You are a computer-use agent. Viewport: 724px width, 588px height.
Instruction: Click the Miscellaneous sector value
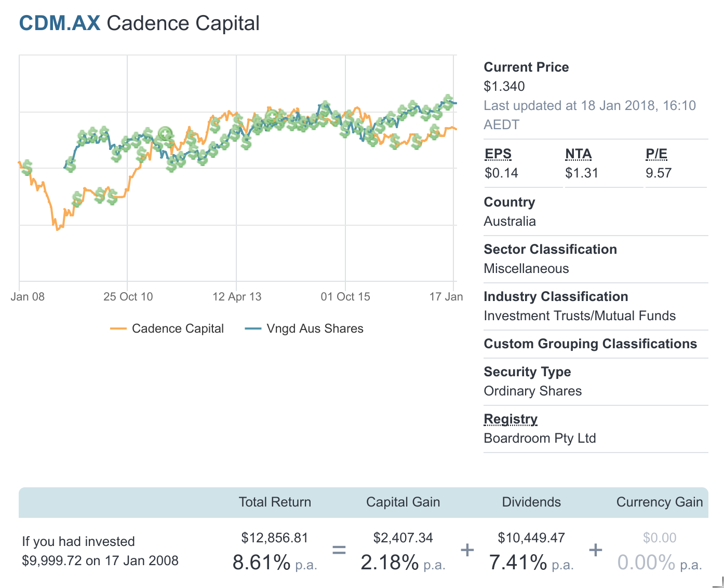[526, 268]
